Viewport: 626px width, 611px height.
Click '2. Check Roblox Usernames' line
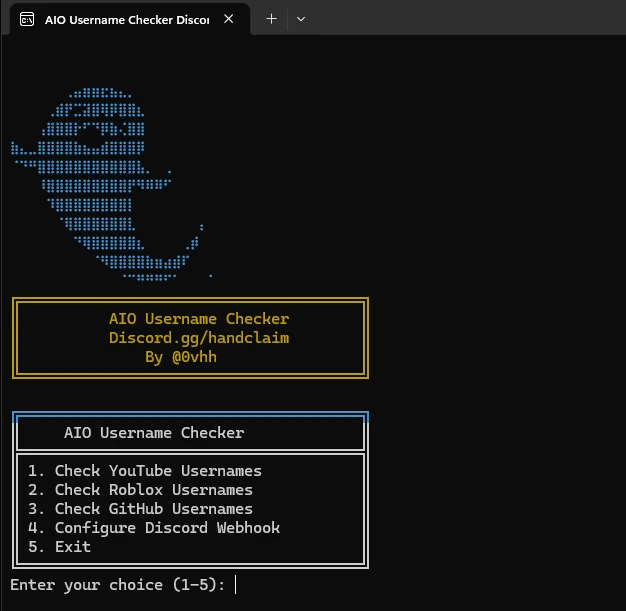pyautogui.click(x=140, y=490)
